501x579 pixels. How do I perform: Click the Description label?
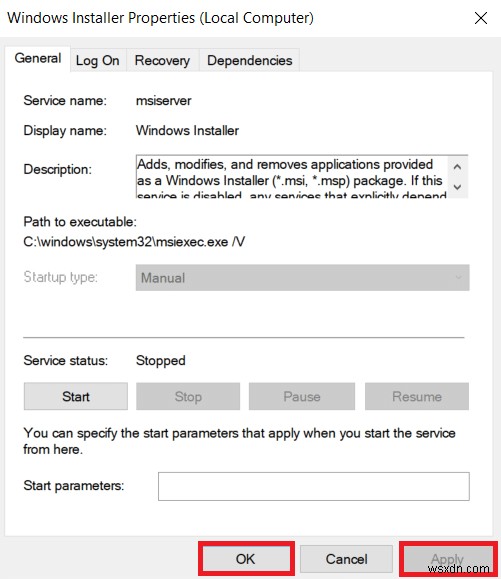click(x=58, y=169)
